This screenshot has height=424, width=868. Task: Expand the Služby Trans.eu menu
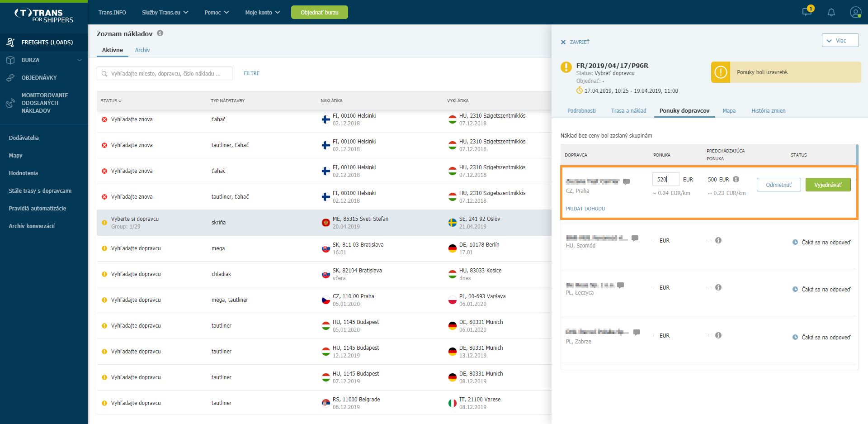[165, 12]
